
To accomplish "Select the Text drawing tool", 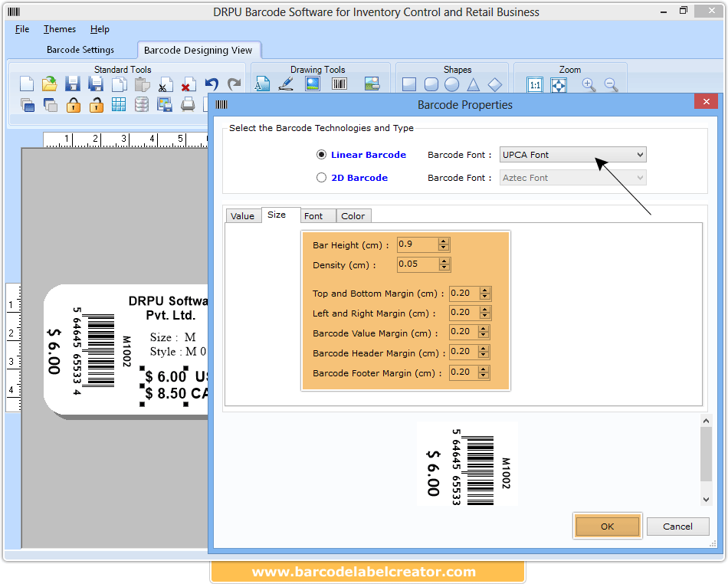I will [263, 84].
